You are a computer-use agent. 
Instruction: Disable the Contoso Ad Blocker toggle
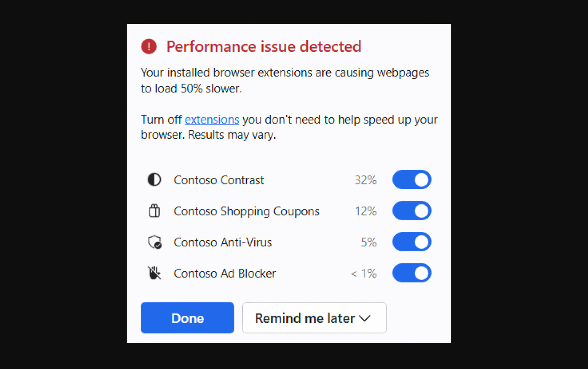pyautogui.click(x=412, y=273)
